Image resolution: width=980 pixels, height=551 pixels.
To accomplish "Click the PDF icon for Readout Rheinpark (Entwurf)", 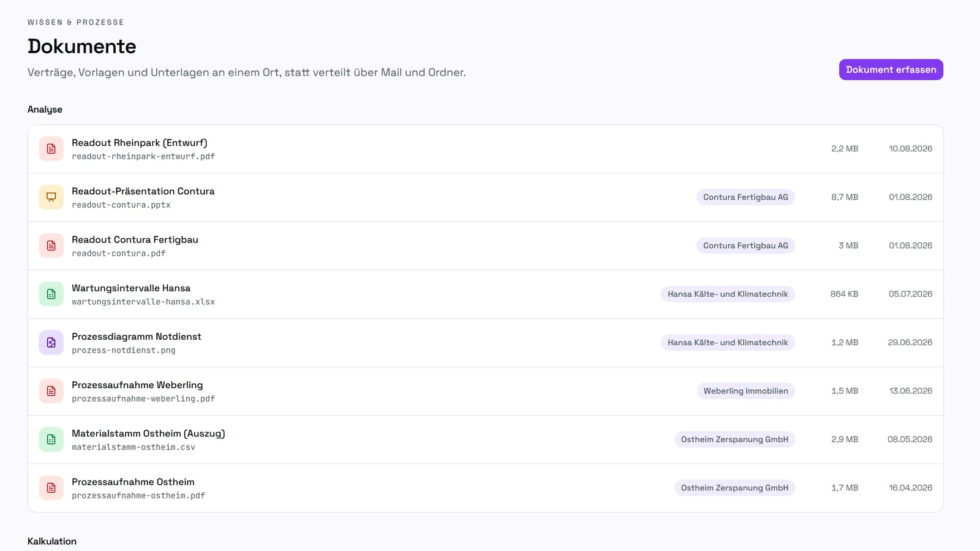I will pos(51,149).
